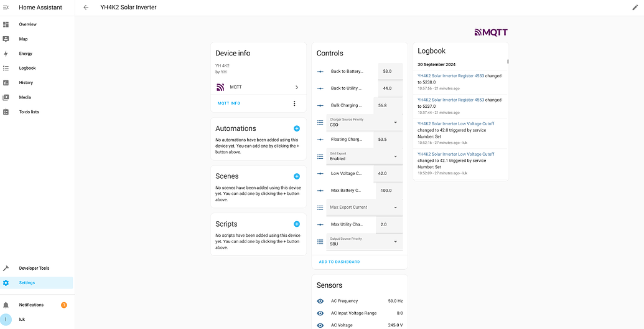
Task: Click the MQTT INFO button
Action: [x=229, y=103]
